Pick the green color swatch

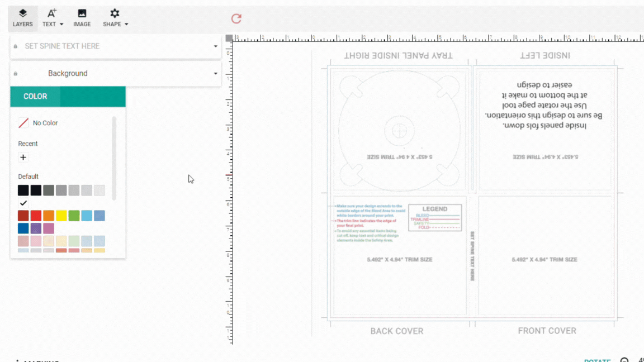pos(74,216)
